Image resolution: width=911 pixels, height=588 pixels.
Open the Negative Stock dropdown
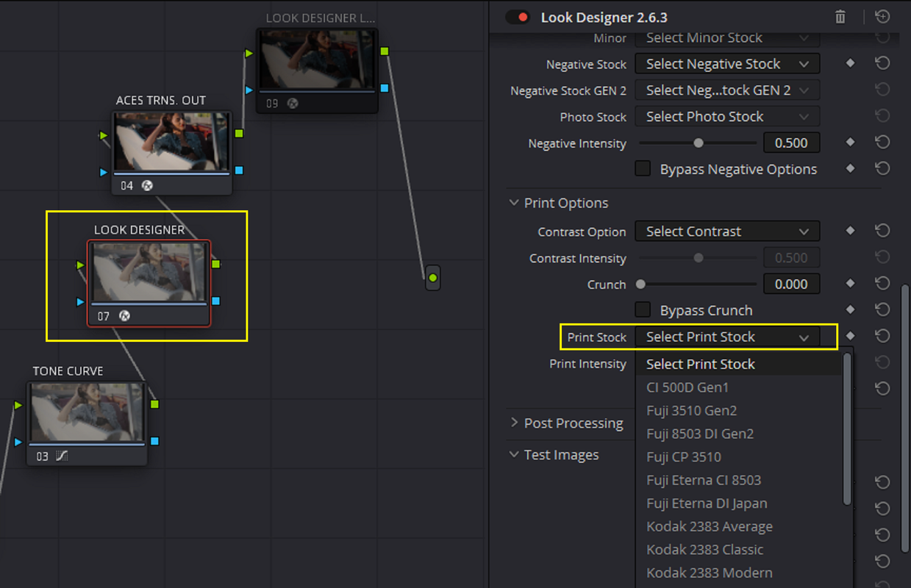tap(727, 64)
